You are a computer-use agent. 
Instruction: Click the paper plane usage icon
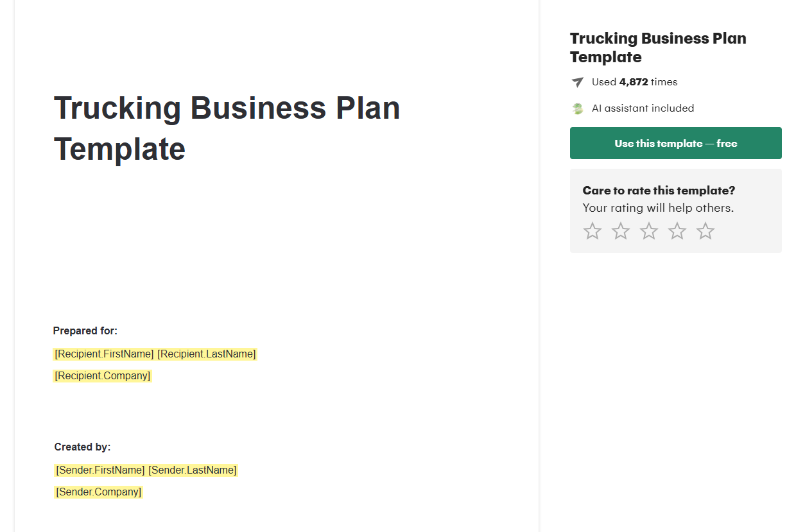[578, 82]
